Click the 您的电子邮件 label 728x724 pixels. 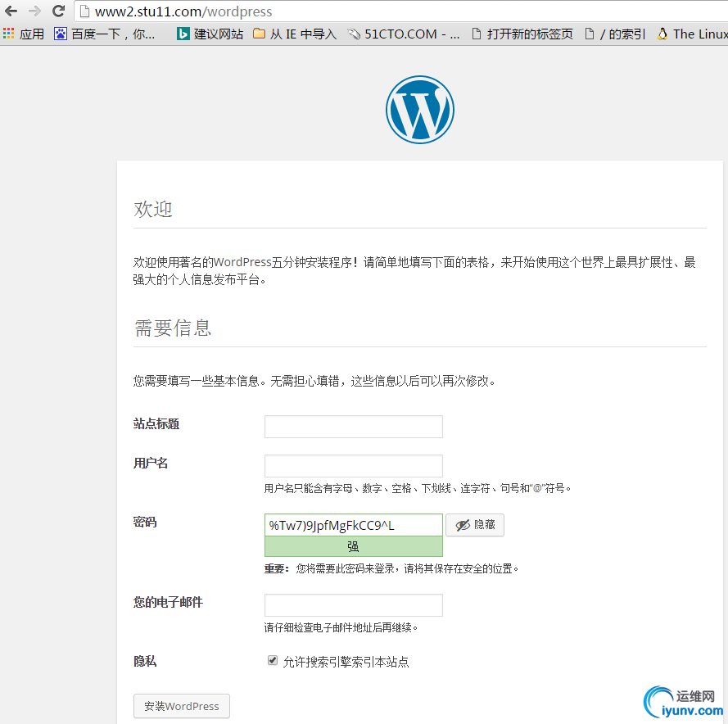168,602
